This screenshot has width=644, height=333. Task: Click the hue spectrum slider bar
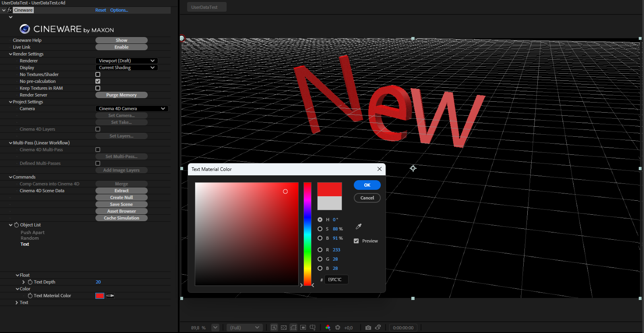[308, 234]
